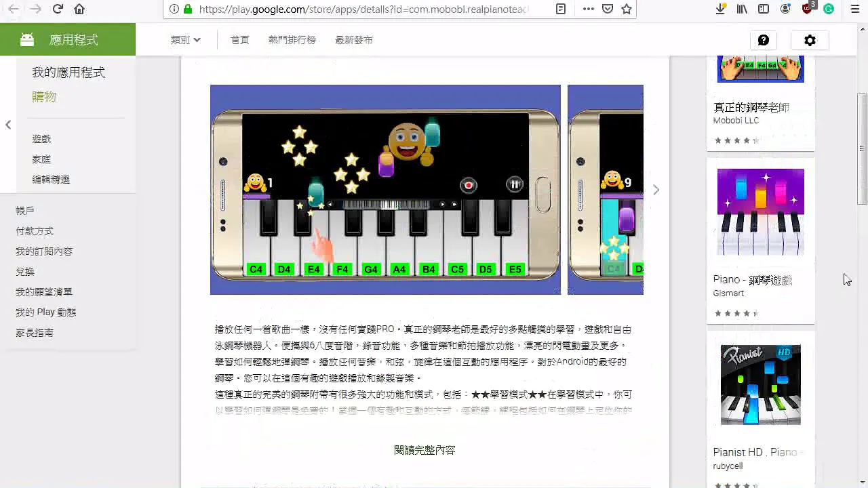Open the second partially visible screenshot
This screenshot has width=868, height=488.
click(x=605, y=190)
